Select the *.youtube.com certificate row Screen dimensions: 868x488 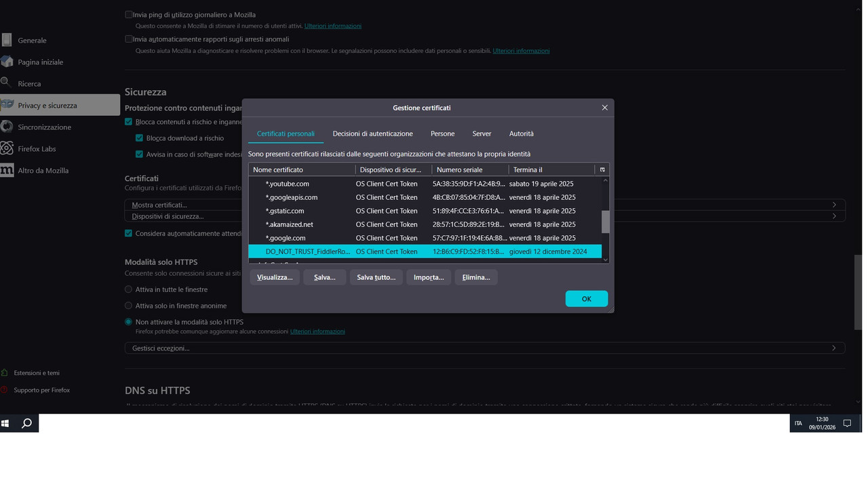point(425,184)
